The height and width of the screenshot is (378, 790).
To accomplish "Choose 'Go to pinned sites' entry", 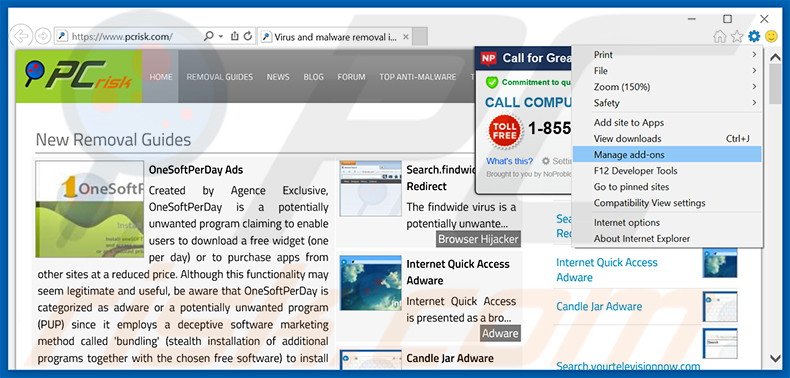I will [667, 187].
